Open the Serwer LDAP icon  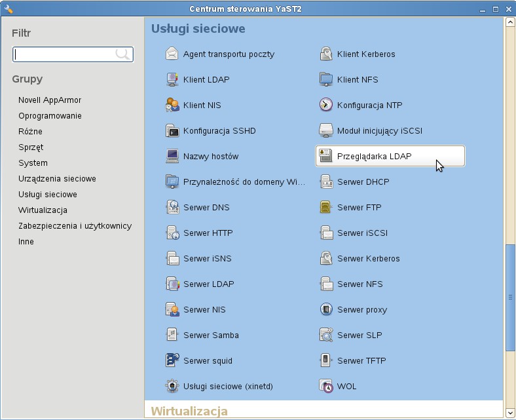[172, 284]
